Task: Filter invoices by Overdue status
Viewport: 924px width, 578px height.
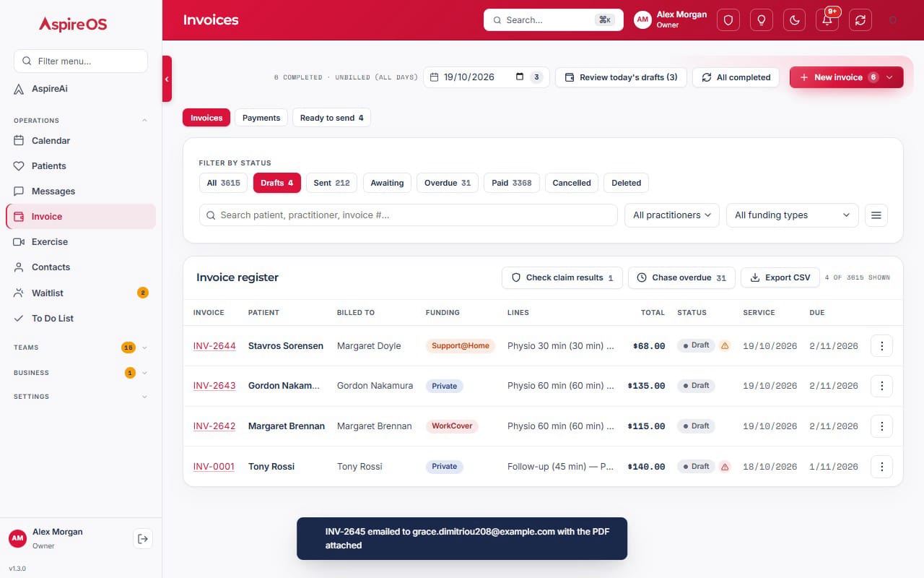Action: (x=448, y=183)
